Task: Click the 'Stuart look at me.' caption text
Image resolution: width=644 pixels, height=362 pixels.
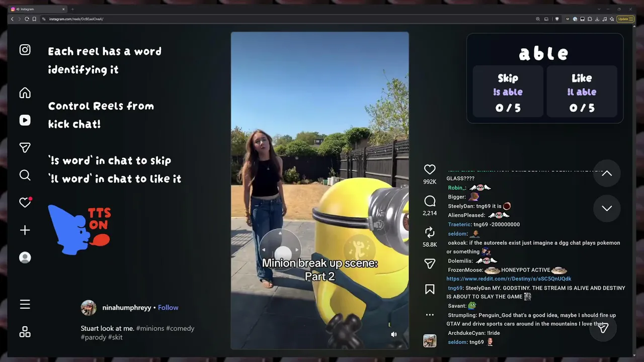Action: (x=108, y=328)
